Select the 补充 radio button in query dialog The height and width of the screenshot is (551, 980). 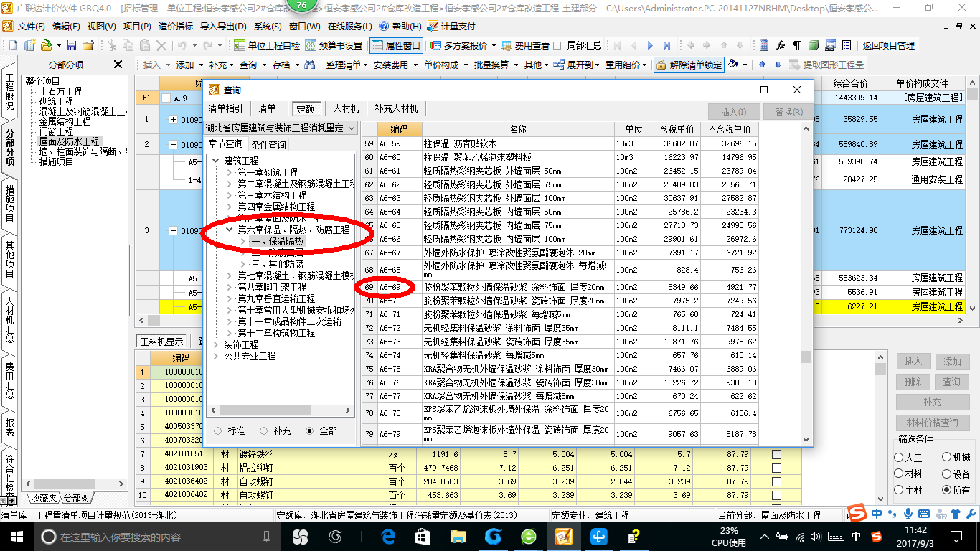coord(263,431)
